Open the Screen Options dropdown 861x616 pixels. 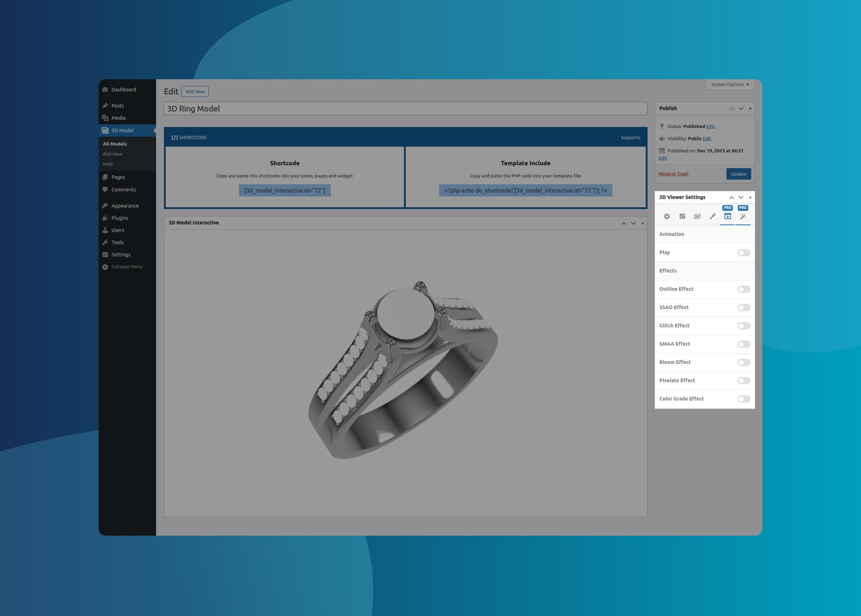729,84
